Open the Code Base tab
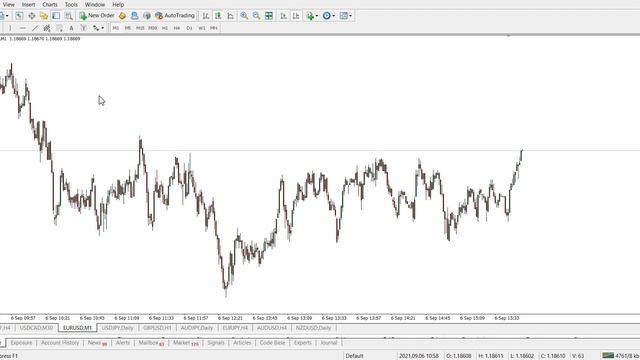Screen dimensions: 640x360 pos(272,343)
